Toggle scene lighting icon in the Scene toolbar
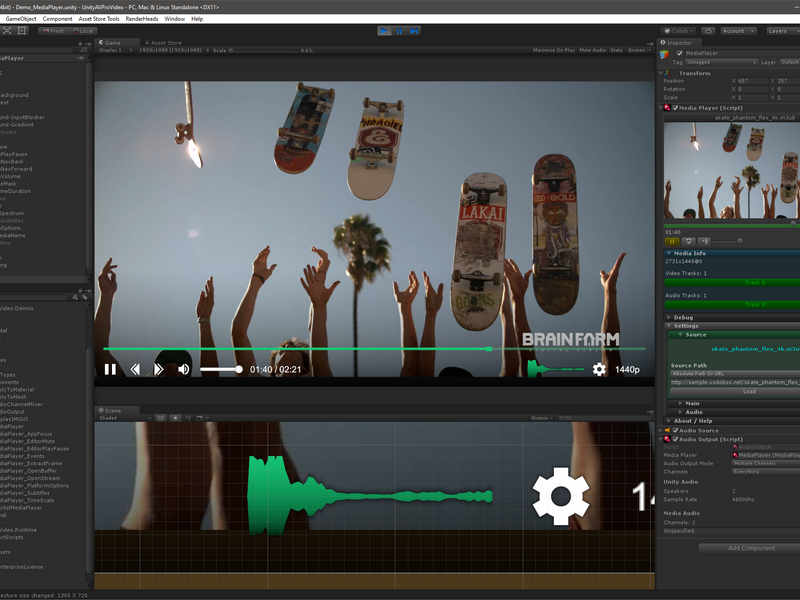The image size is (800, 600). pyautogui.click(x=175, y=418)
